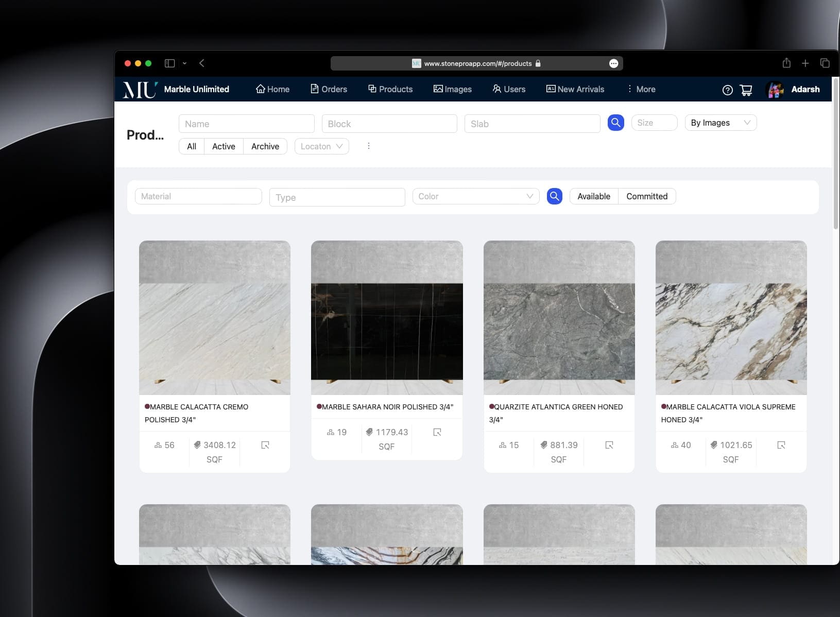This screenshot has height=617, width=840.
Task: Select the Active filter option
Action: 224,146
